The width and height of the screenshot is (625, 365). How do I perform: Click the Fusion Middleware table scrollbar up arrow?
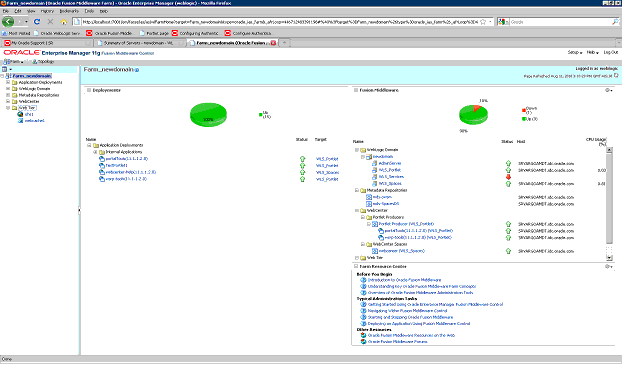click(609, 150)
